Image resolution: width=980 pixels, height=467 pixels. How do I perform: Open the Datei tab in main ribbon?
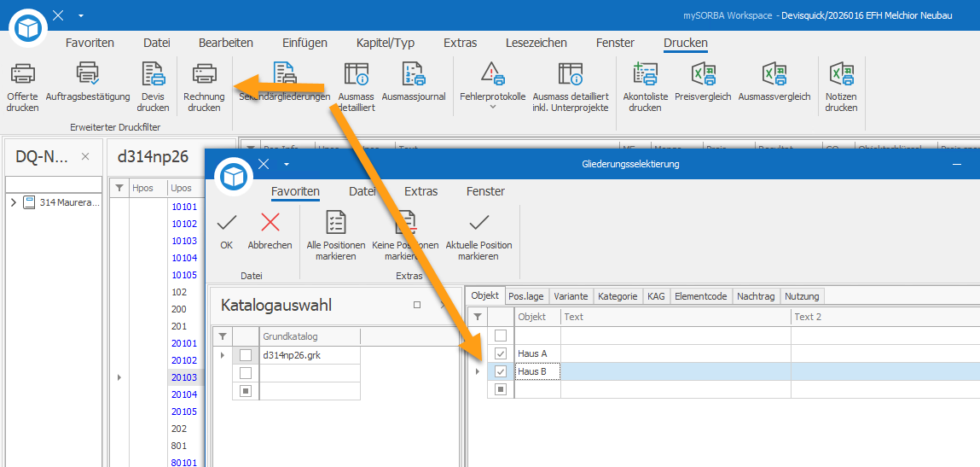click(157, 44)
